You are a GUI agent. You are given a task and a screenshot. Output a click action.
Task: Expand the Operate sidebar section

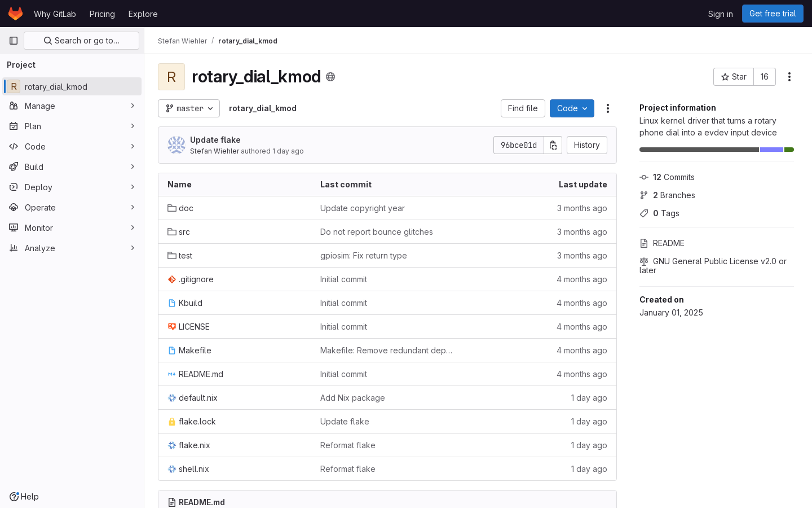(x=72, y=208)
